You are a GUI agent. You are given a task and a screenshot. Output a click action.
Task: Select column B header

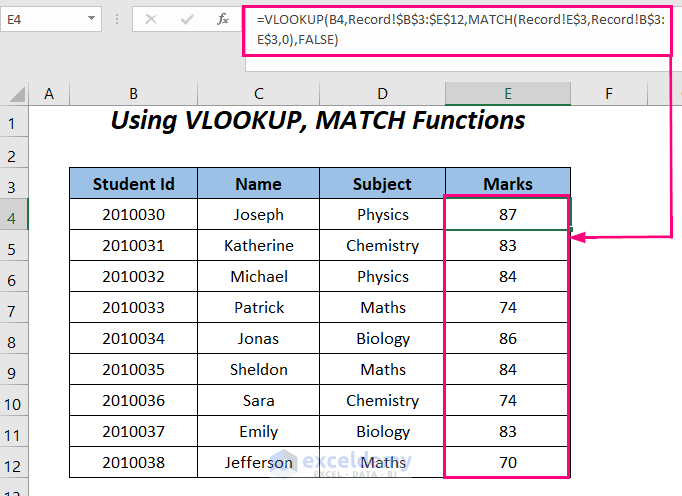coord(133,94)
